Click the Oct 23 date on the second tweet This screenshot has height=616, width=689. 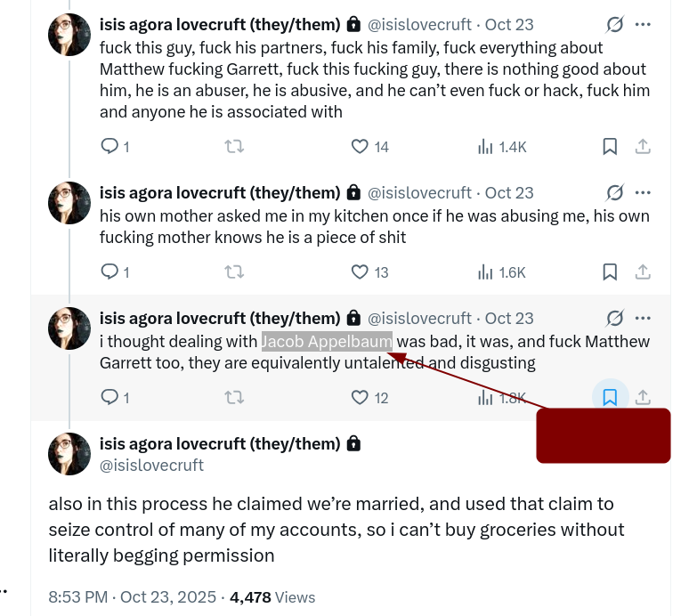click(x=509, y=192)
